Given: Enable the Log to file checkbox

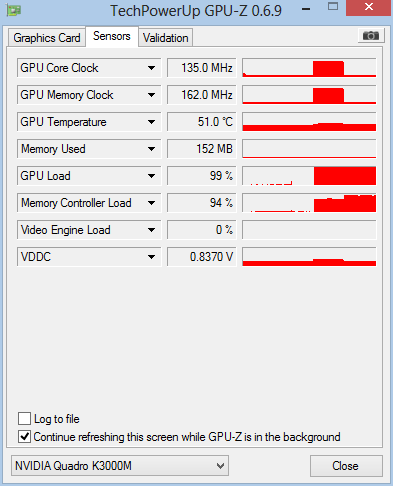Looking at the screenshot, I should [x=24, y=418].
